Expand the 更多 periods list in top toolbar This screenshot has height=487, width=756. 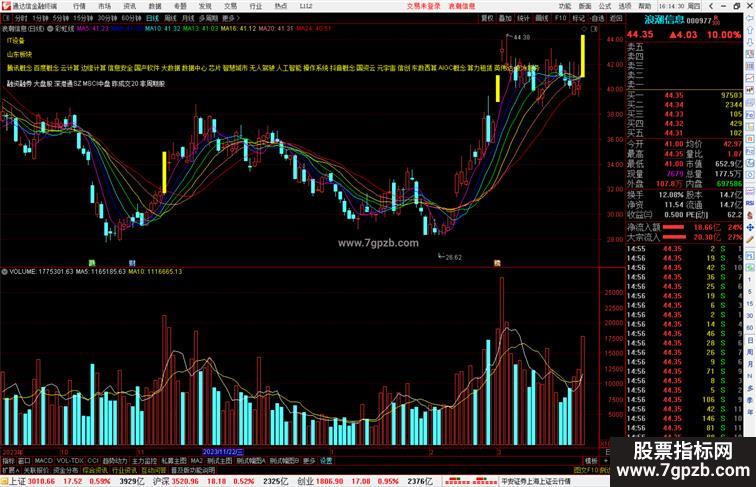230,18
